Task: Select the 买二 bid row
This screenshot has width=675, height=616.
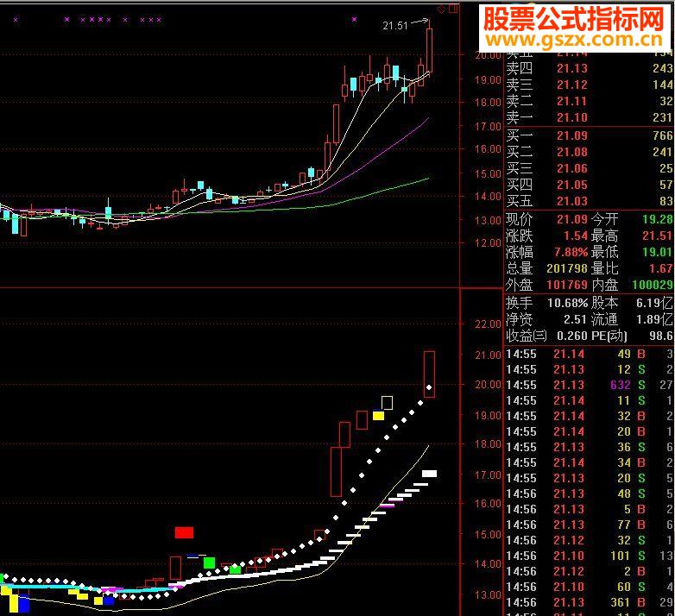Action: 590,152
